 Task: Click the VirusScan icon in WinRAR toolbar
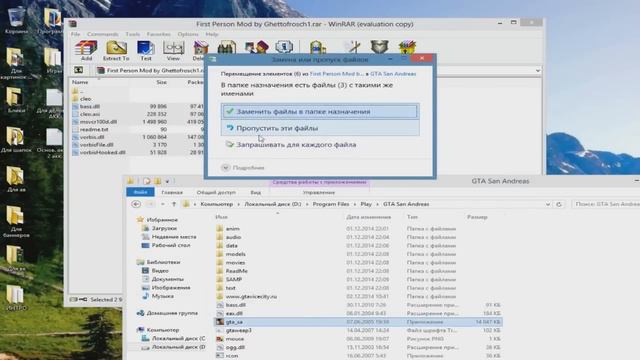pyautogui.click(x=318, y=48)
